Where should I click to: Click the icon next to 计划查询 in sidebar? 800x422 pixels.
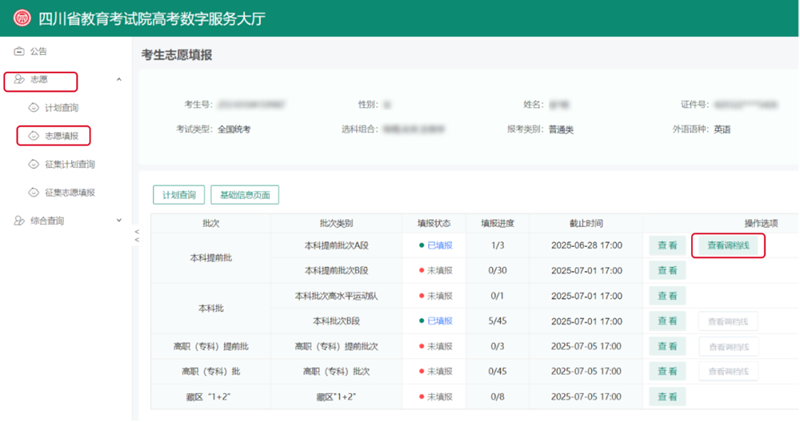pos(35,107)
